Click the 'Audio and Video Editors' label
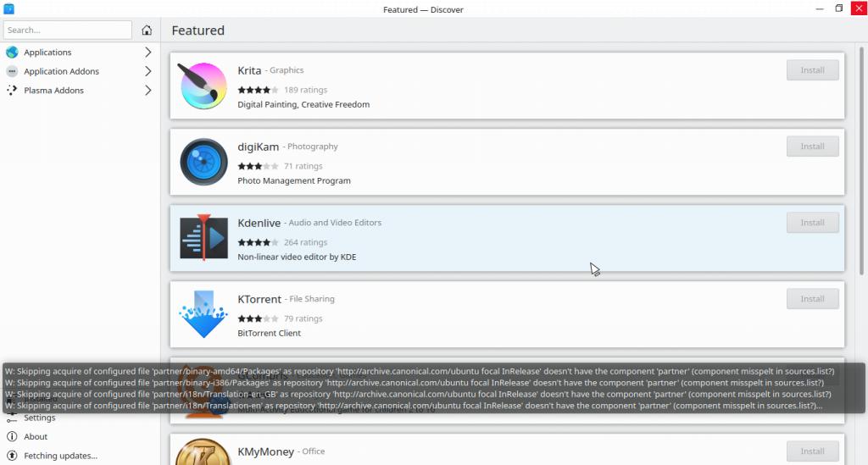 click(335, 223)
